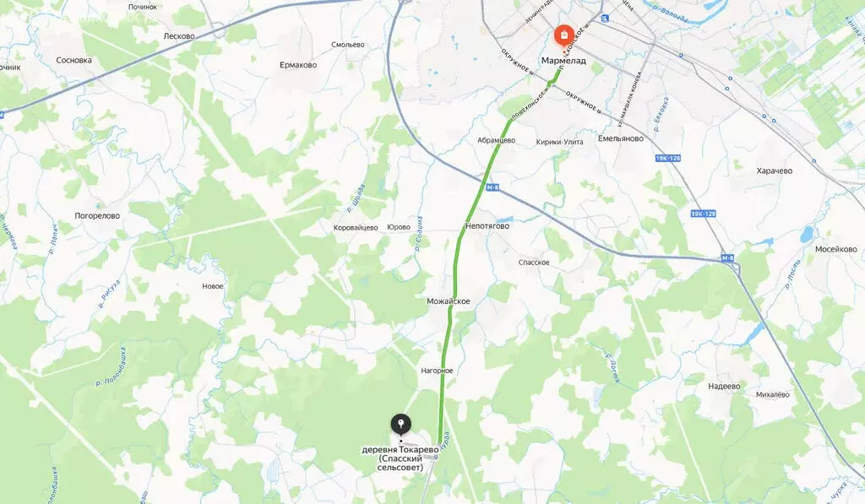Click the Ермаково village label

[298, 65]
